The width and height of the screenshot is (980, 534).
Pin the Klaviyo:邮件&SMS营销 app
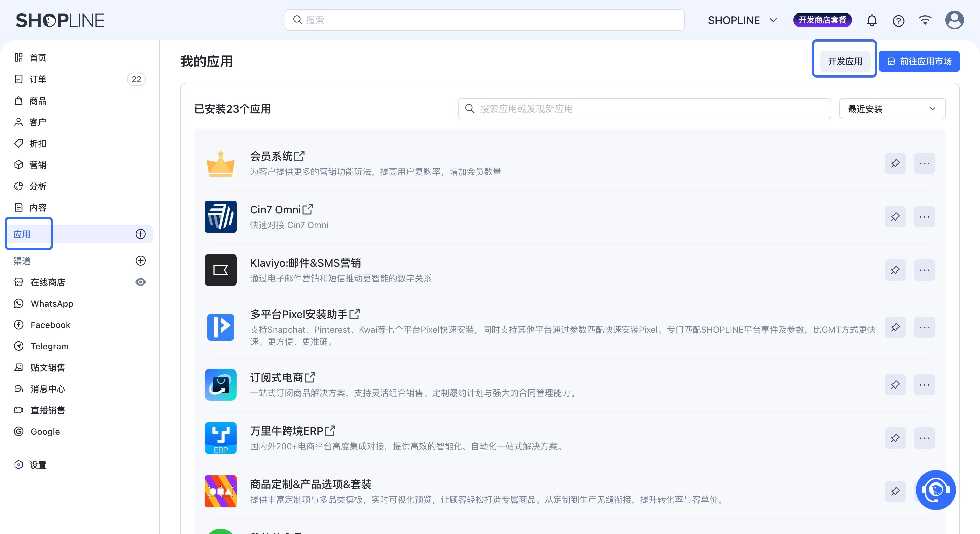[x=895, y=270]
